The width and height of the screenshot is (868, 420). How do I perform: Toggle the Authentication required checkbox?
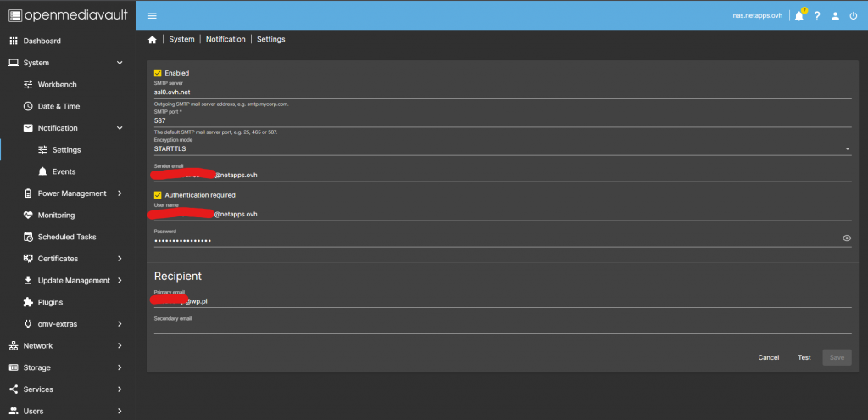click(x=158, y=194)
